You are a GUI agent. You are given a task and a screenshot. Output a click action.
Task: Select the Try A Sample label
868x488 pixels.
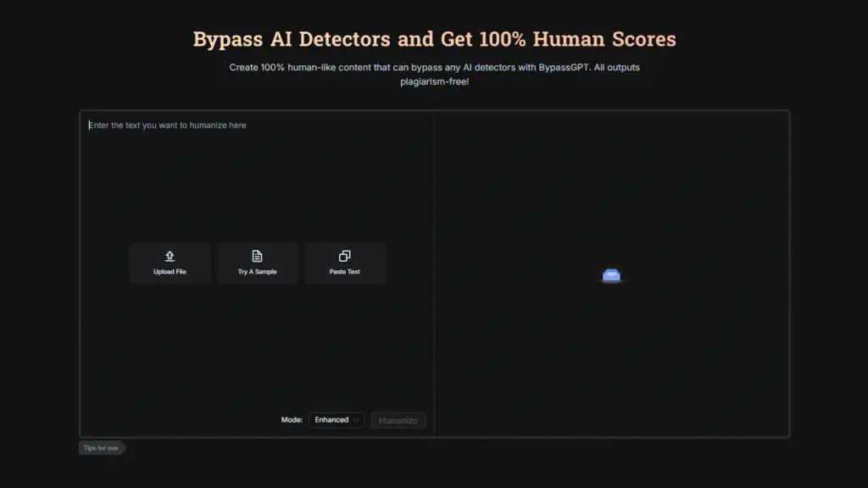coord(257,272)
